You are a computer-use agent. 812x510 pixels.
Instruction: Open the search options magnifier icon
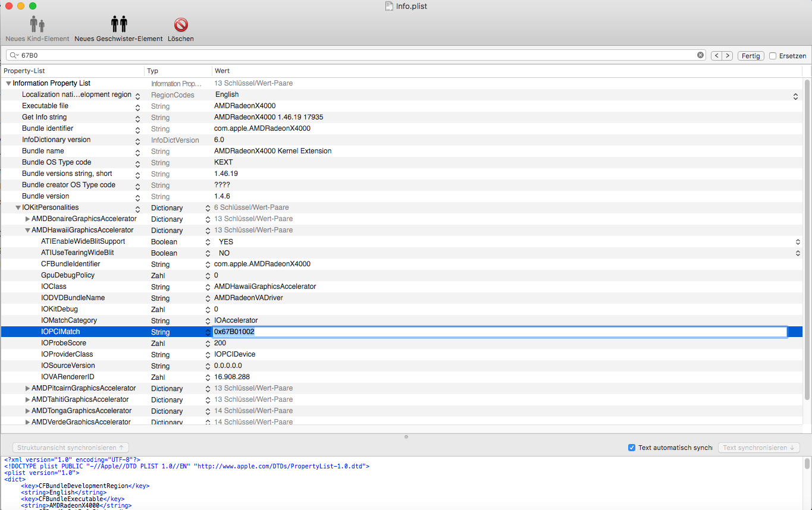click(14, 55)
